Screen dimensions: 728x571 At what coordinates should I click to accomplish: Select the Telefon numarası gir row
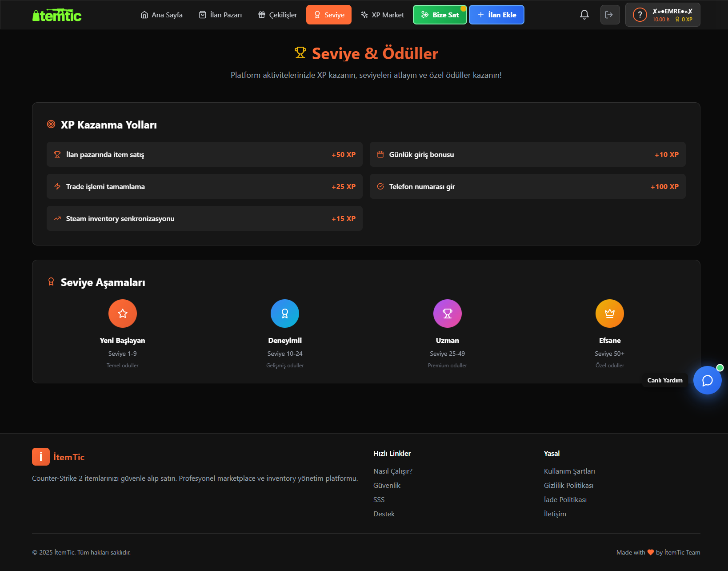point(527,186)
